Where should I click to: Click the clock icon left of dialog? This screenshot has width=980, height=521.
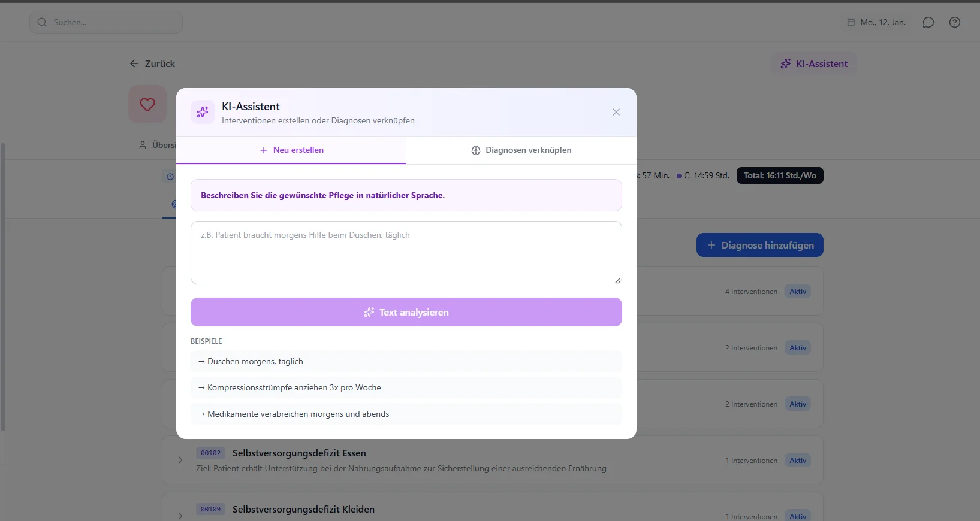170,177
